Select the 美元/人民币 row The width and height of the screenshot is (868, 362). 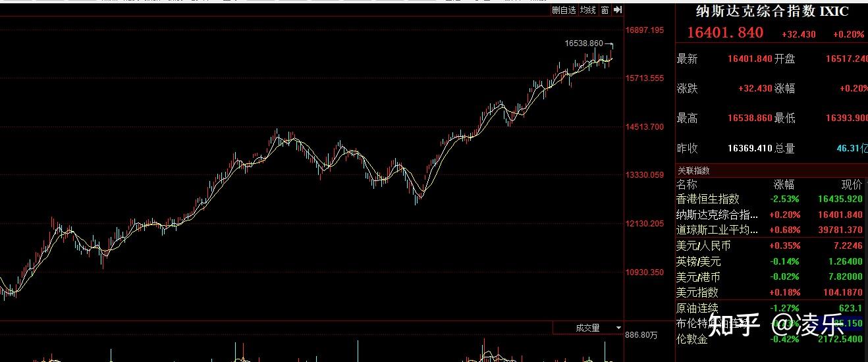pos(769,246)
